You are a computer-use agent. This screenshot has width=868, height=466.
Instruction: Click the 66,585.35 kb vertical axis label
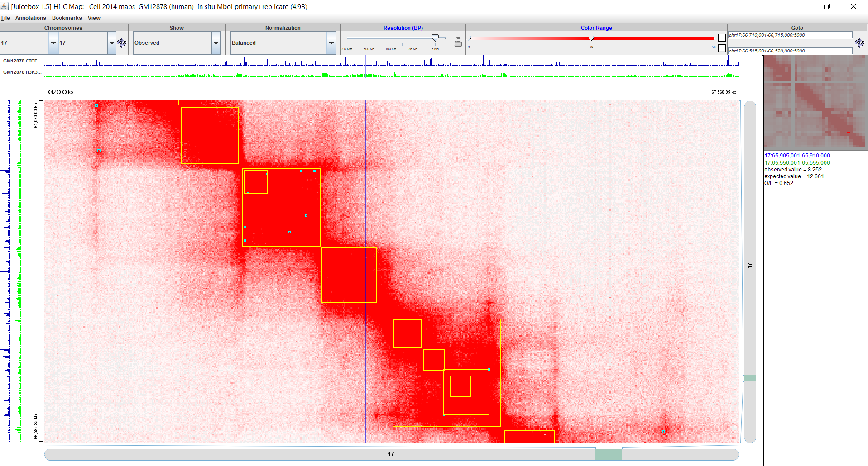[x=36, y=427]
